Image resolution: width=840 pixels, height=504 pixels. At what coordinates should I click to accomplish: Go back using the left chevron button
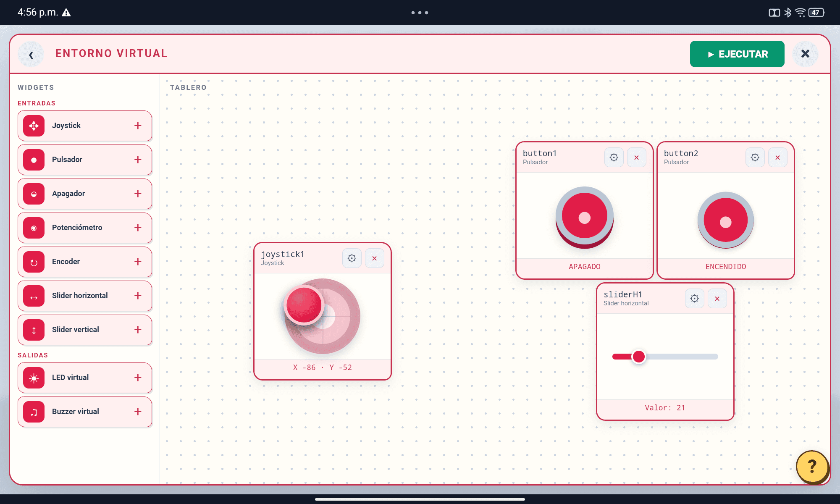pos(31,54)
